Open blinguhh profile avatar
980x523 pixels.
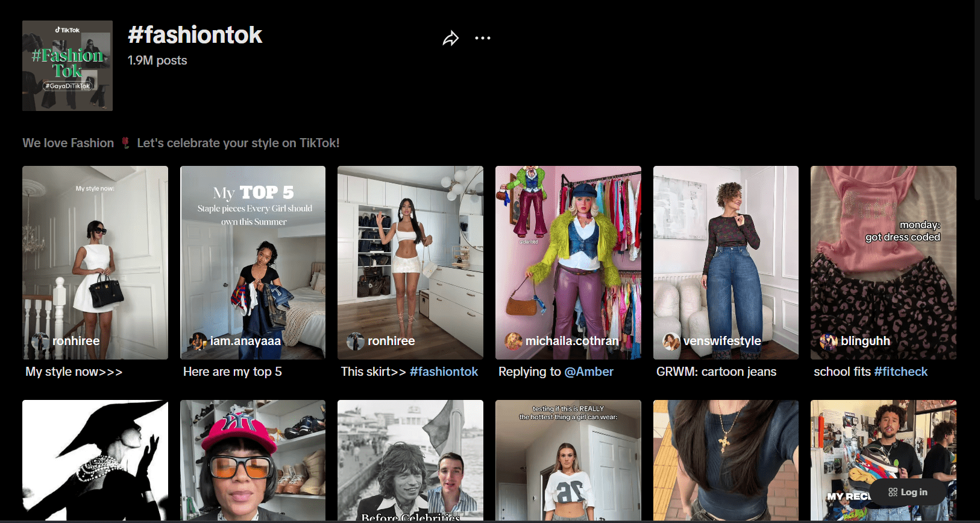pos(829,341)
